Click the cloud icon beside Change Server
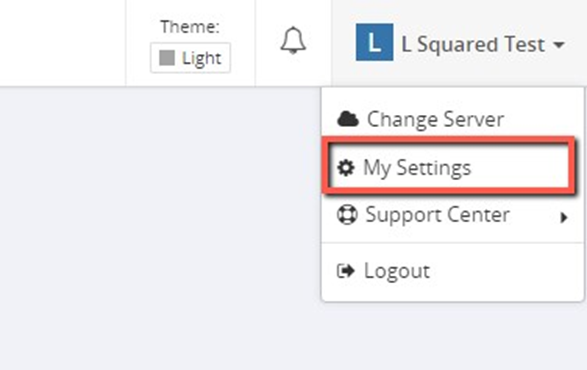 (x=348, y=119)
